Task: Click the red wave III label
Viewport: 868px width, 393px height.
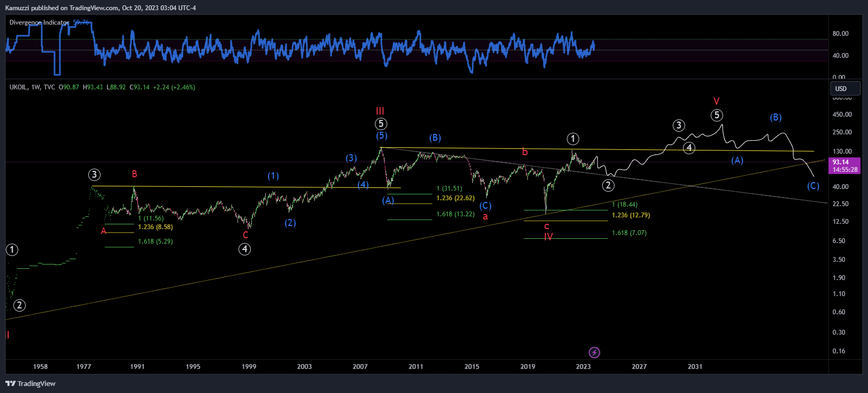Action: pyautogui.click(x=380, y=111)
